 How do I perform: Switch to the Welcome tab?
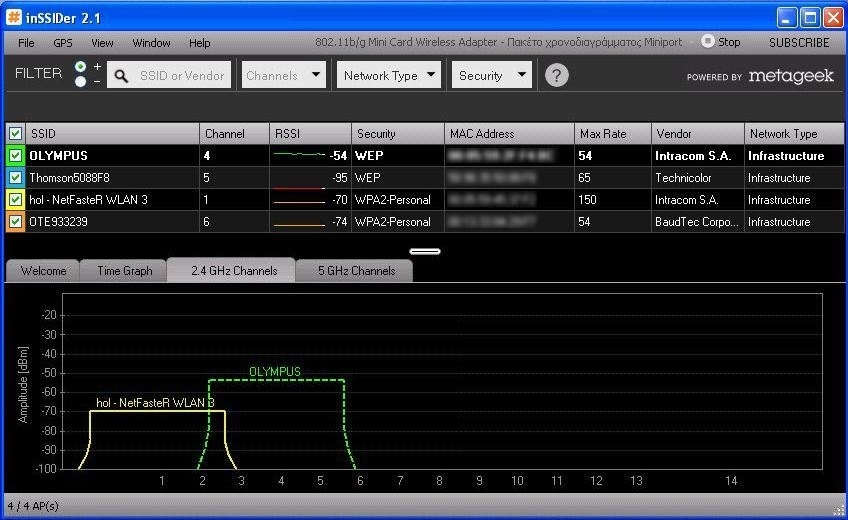coord(43,271)
